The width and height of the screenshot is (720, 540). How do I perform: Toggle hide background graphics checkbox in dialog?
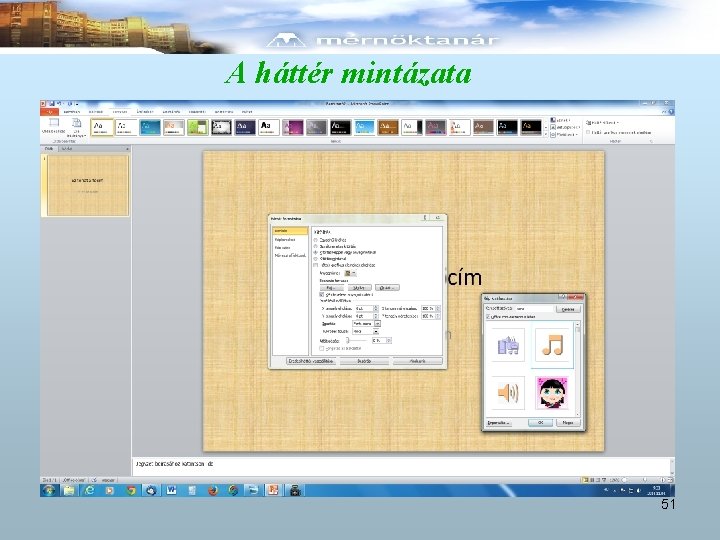pyautogui.click(x=315, y=265)
